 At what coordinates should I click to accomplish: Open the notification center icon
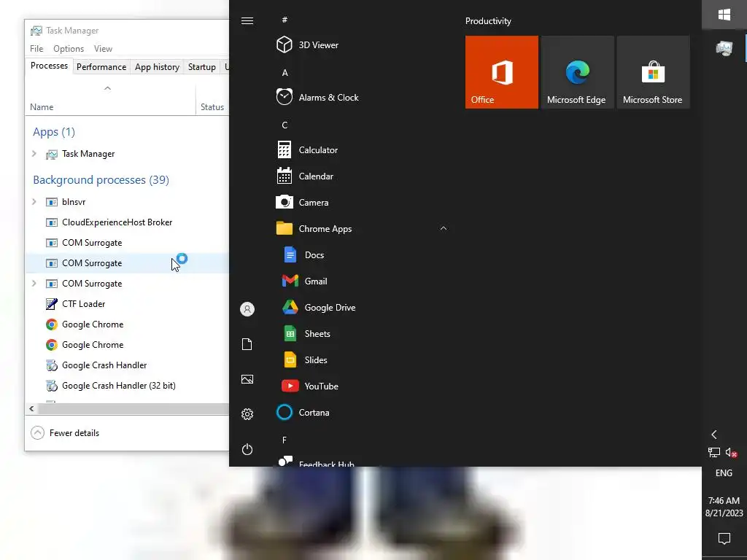pyautogui.click(x=724, y=539)
